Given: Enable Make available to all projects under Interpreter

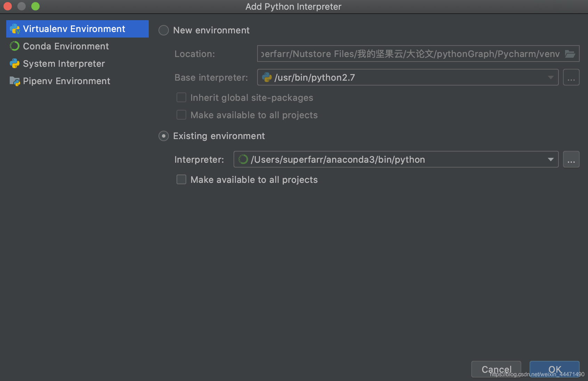Looking at the screenshot, I should (x=181, y=179).
